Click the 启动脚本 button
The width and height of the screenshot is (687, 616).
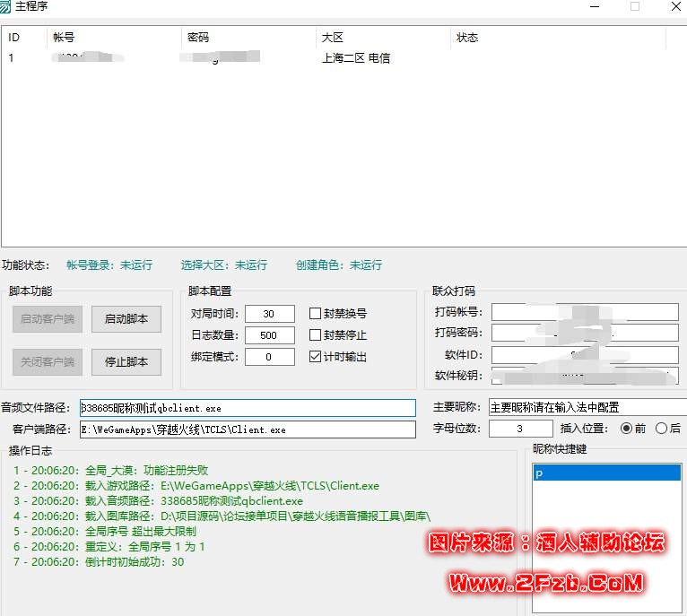pyautogui.click(x=126, y=319)
